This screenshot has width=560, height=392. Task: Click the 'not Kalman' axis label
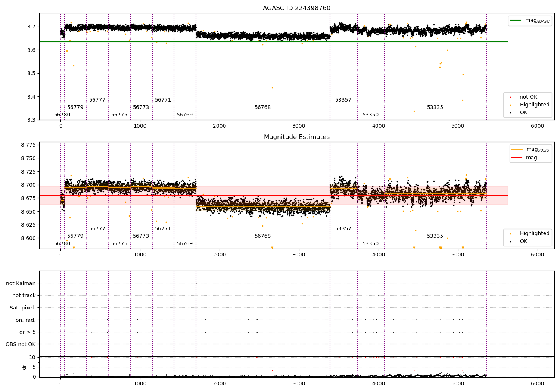tap(21, 284)
